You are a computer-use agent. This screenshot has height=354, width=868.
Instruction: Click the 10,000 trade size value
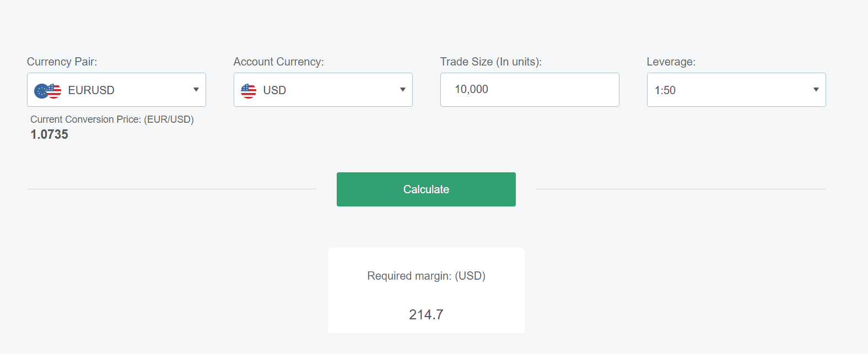coord(471,89)
